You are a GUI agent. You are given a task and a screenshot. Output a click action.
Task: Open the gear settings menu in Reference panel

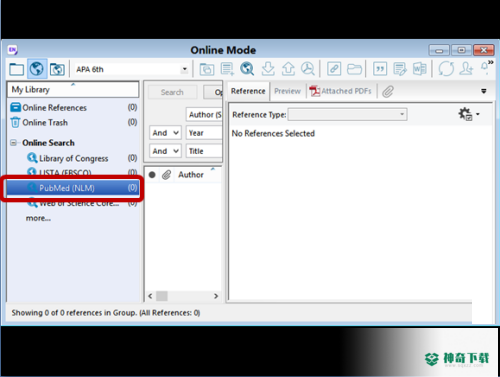point(468,114)
